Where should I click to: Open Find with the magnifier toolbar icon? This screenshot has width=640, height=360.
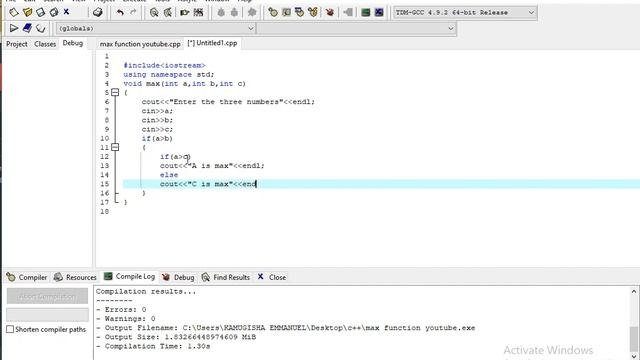[154, 13]
